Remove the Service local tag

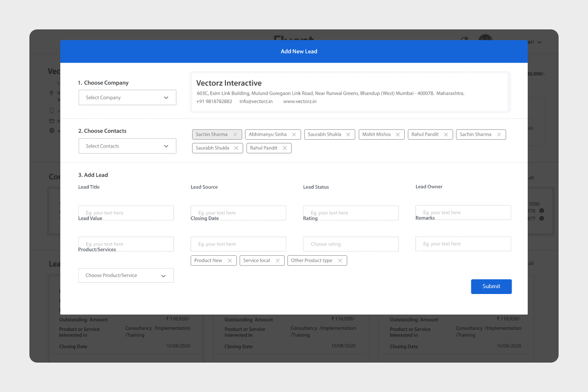pos(277,261)
